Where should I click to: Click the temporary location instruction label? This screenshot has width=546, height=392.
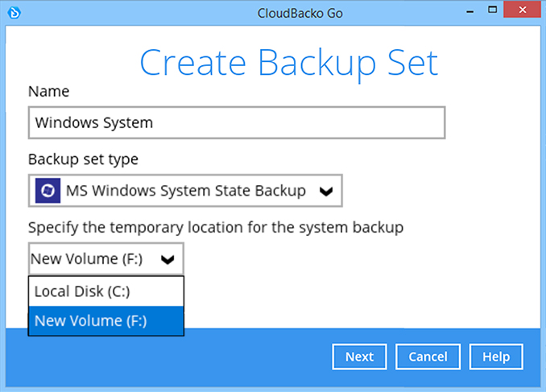216,227
